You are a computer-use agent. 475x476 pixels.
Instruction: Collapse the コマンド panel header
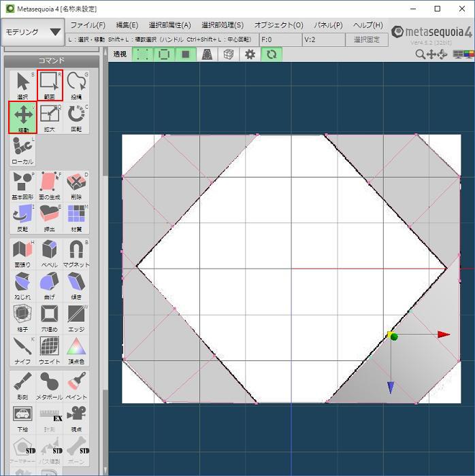click(x=52, y=61)
